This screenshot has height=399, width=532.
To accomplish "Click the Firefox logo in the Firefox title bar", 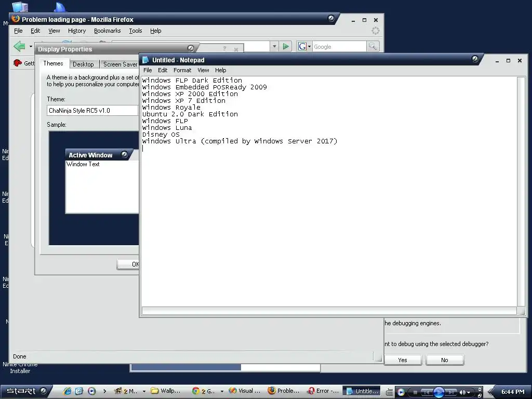I will [x=16, y=19].
